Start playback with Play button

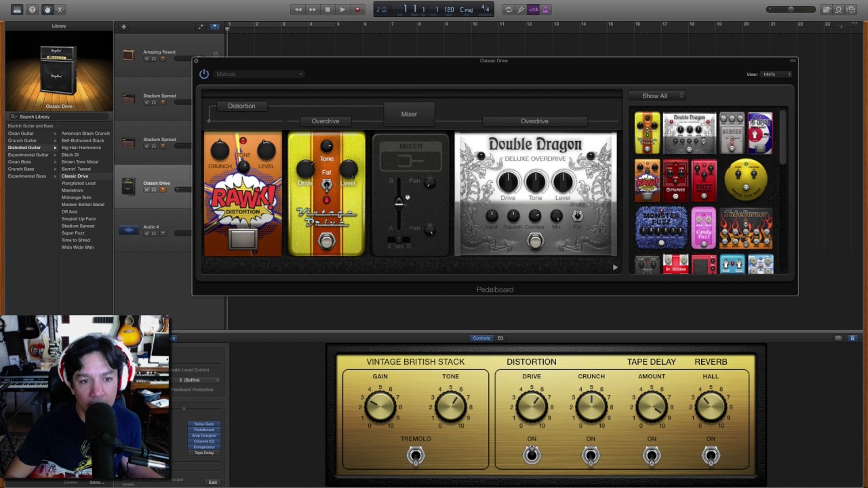point(342,9)
